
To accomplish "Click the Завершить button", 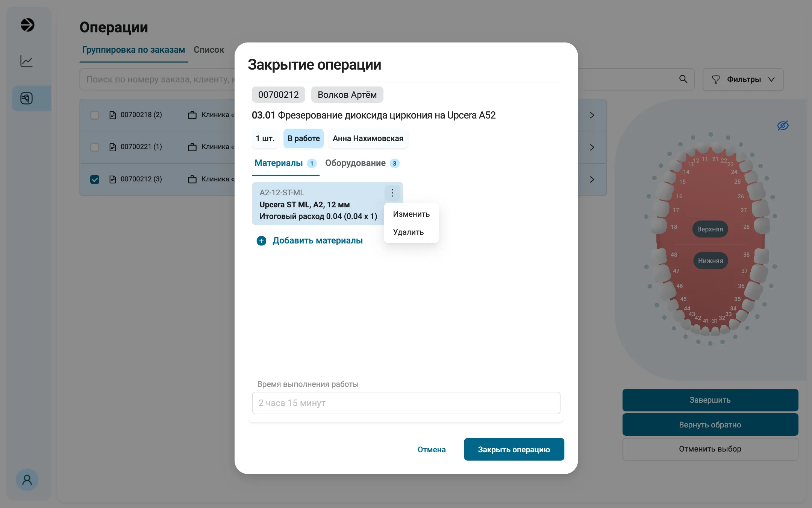I will click(710, 400).
